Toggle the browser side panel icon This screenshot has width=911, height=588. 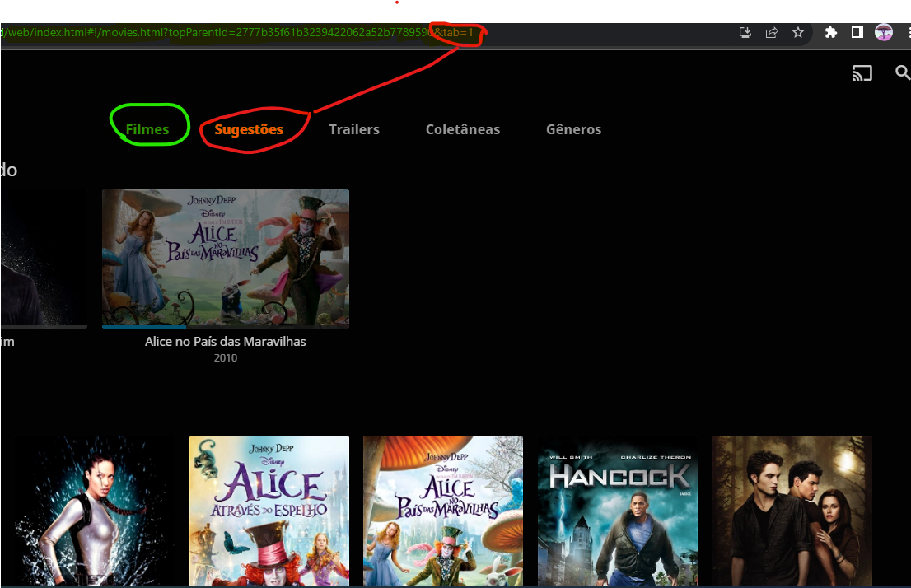coord(857,33)
